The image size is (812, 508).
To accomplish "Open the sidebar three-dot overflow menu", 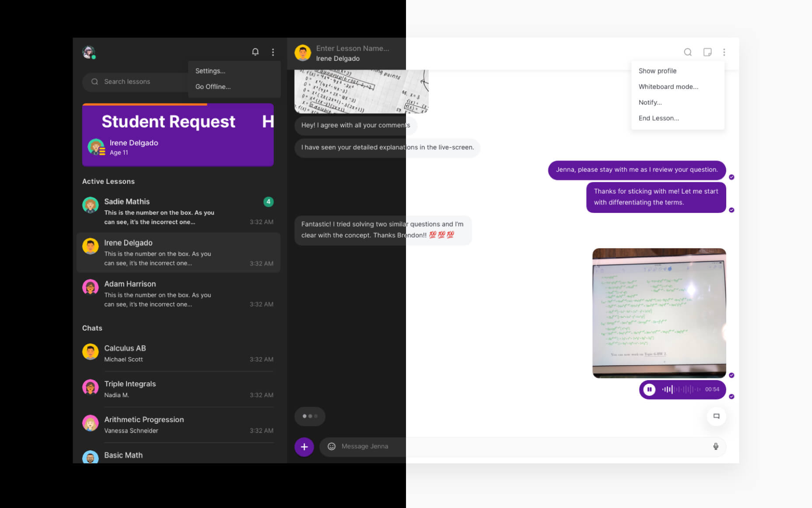I will (x=273, y=52).
